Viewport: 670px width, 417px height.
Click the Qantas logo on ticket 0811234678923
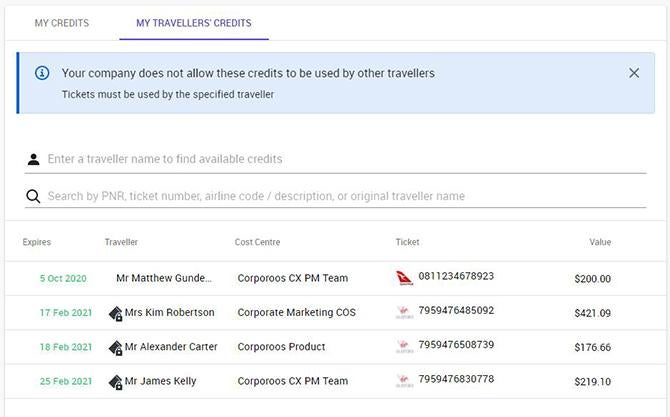pos(404,278)
